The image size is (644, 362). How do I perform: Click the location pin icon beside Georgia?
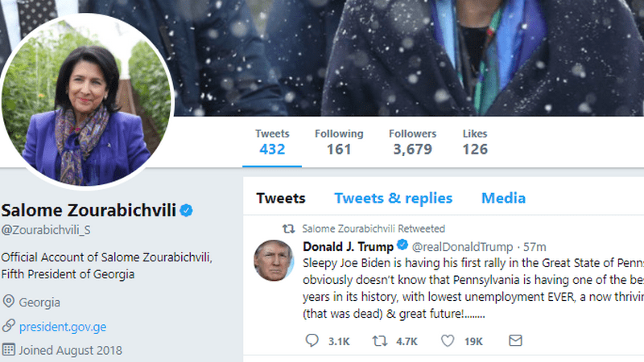coord(9,302)
